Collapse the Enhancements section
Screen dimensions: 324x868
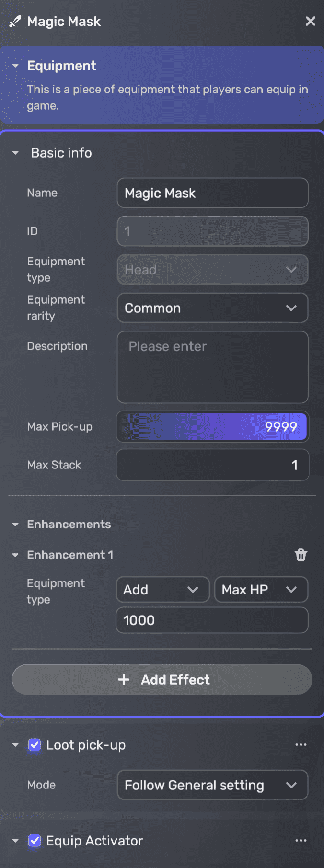15,524
